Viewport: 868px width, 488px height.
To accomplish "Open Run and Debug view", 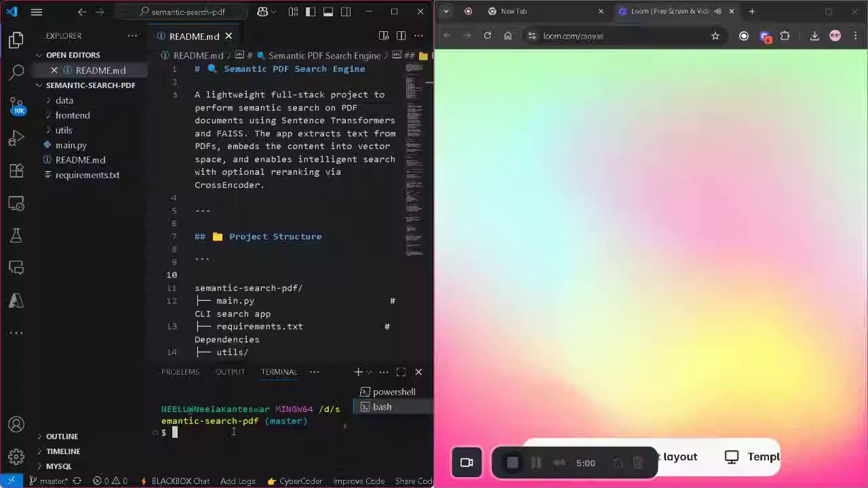I will point(16,138).
